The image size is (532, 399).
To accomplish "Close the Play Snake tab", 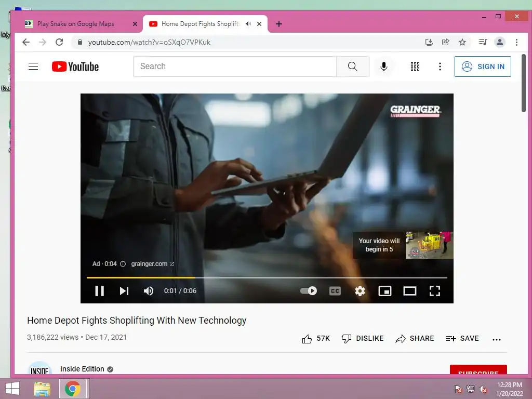I will coord(135,24).
